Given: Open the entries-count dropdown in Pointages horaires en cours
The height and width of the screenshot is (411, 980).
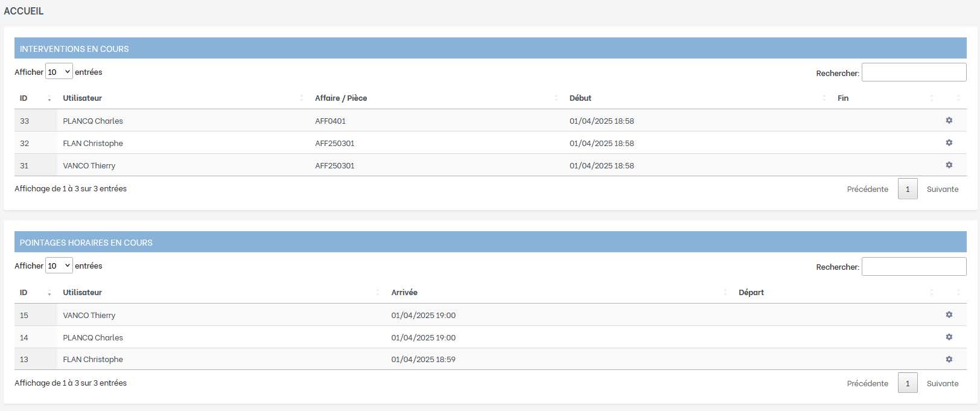Looking at the screenshot, I should 59,266.
